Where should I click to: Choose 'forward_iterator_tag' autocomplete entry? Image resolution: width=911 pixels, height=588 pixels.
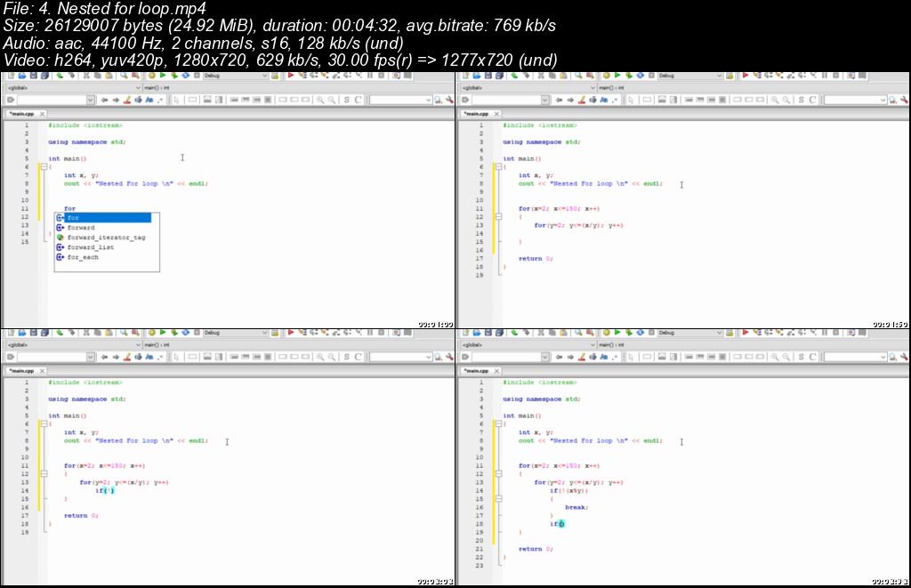click(x=106, y=238)
